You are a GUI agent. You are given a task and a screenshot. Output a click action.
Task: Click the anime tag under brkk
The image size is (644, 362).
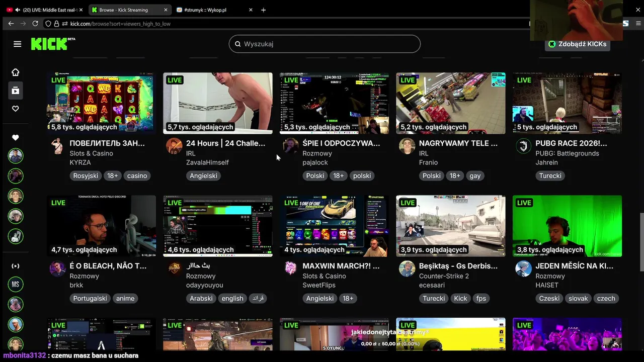tap(125, 298)
